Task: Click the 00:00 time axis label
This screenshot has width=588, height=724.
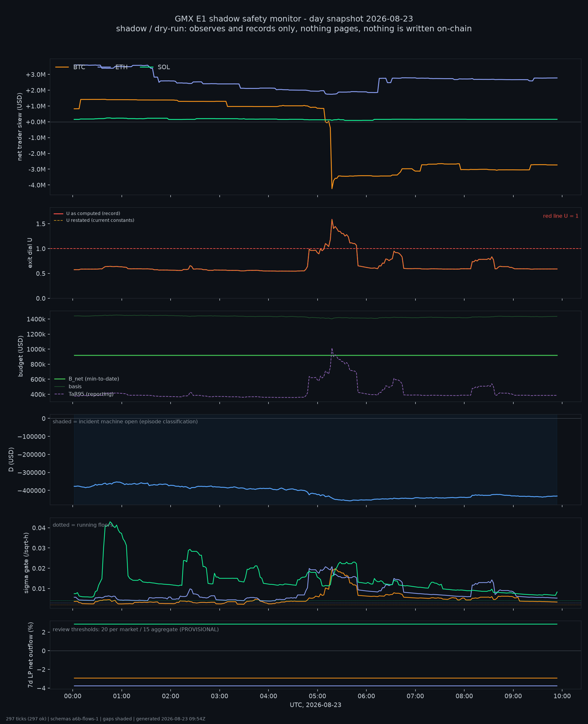Action: pos(73,696)
